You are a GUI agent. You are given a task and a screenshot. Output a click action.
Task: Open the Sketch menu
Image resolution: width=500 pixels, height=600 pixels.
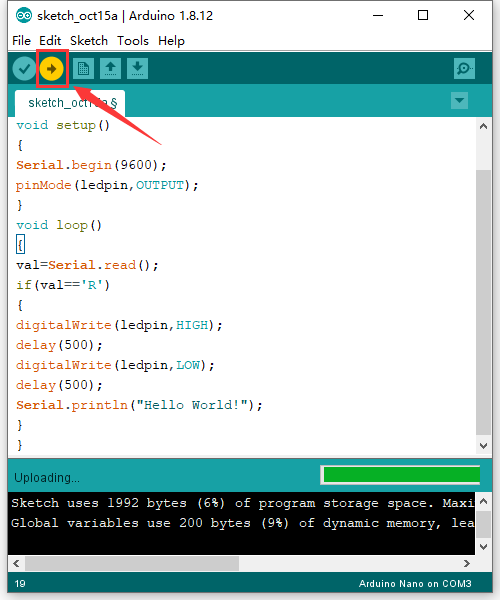pos(89,41)
